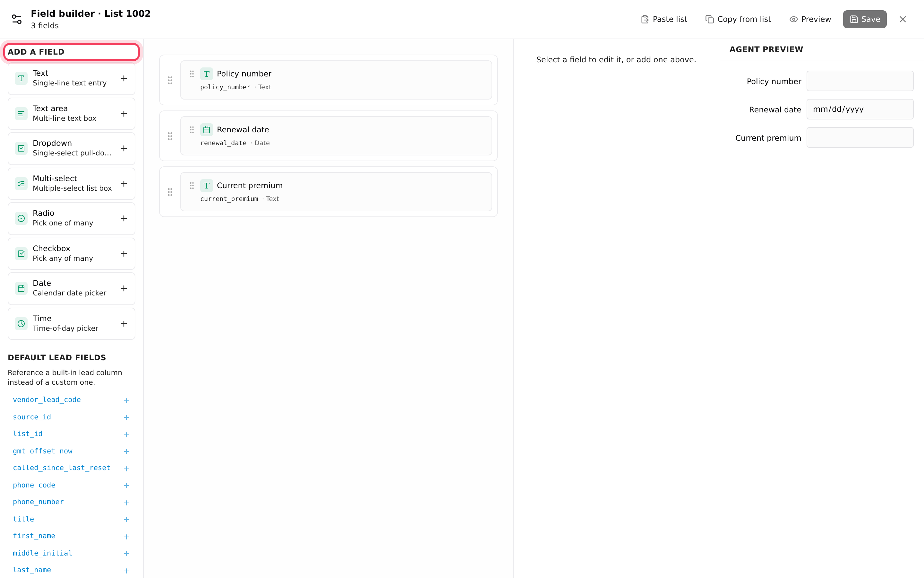Add a Time field using plus icon

coord(124,323)
